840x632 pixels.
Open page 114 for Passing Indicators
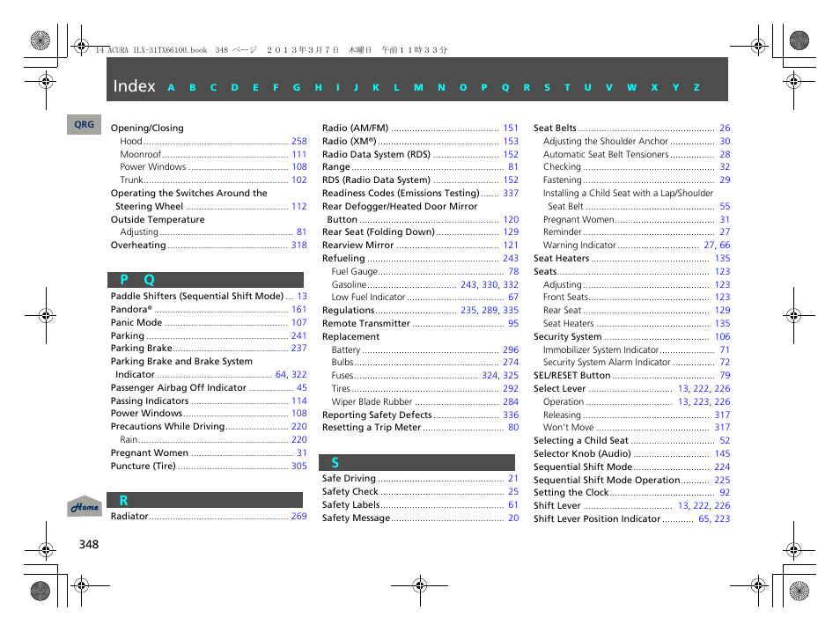298,401
